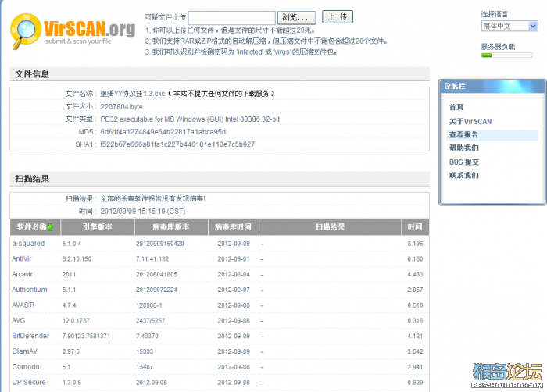Viewport: 547px width, 392px height.
Task: Select 查看报告 in the navigation bar
Action: pyautogui.click(x=492, y=135)
